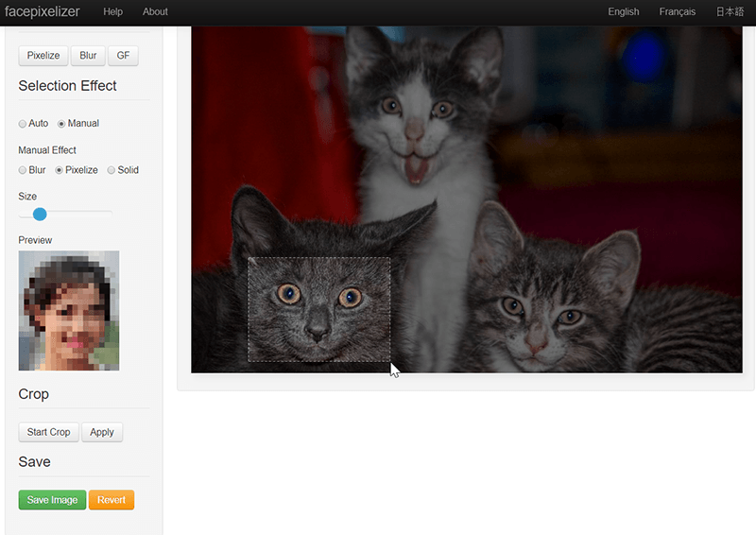Screen dimensions: 756x535
Task: Click the Size label
Action: pos(27,197)
